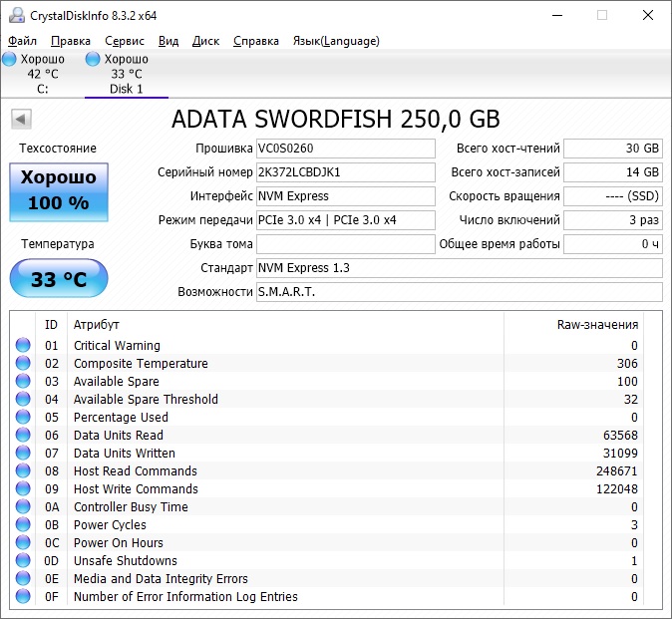The image size is (672, 619).
Task: Click the Прошивка field VC0S0260
Action: pos(345,149)
